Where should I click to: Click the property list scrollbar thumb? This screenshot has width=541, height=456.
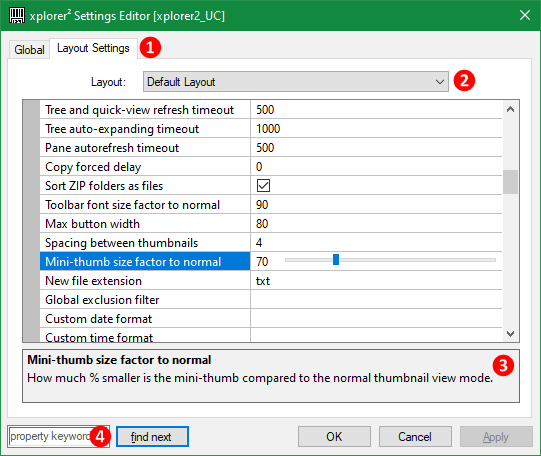pyautogui.click(x=510, y=182)
